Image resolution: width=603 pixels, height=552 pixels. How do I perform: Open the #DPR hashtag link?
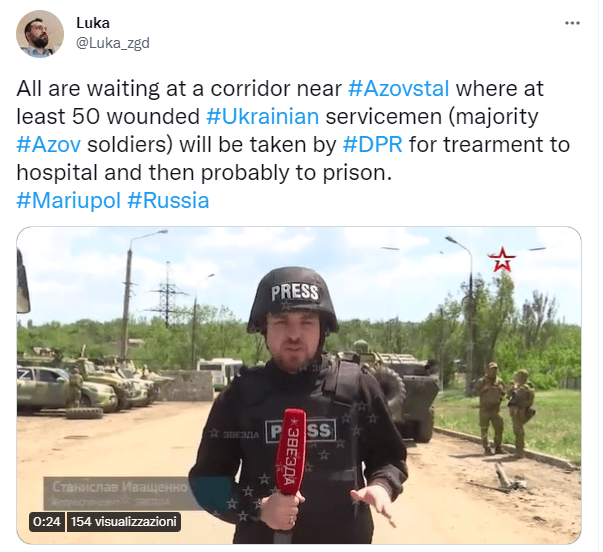372,145
